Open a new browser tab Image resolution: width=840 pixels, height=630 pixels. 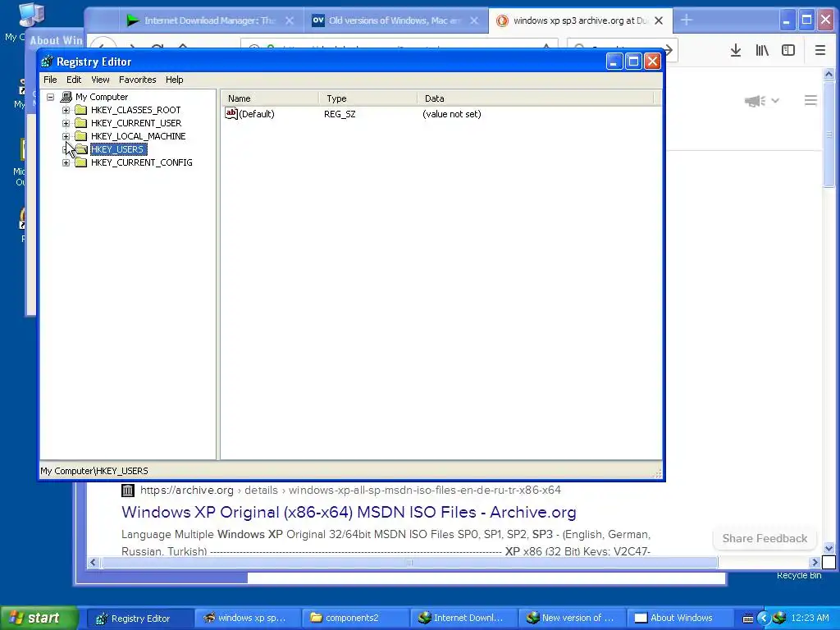point(687,21)
